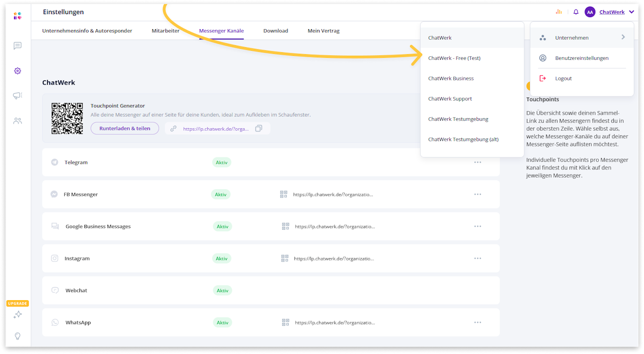Copy the Touchpoint Generator link

pos(259,129)
